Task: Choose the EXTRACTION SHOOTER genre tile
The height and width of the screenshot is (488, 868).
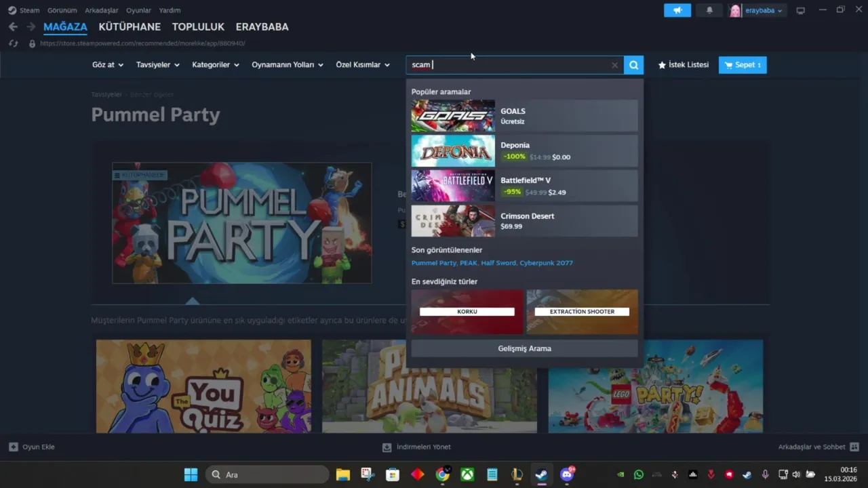Action: 582,312
